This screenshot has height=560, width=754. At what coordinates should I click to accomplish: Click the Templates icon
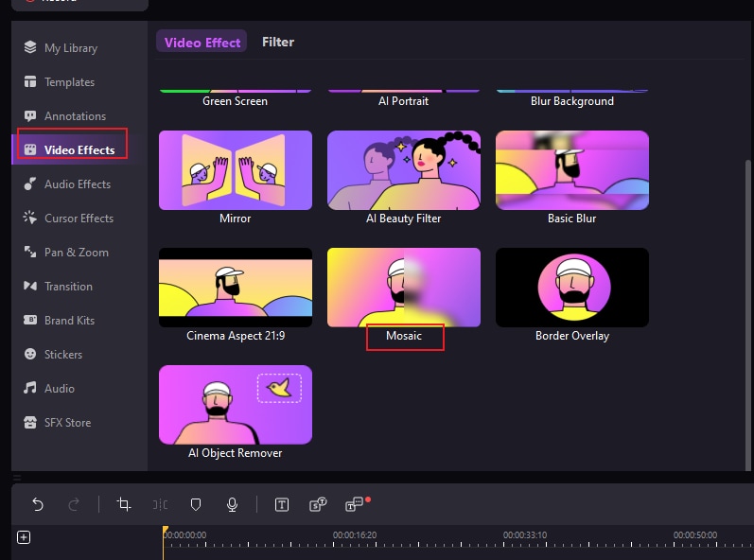coord(30,81)
